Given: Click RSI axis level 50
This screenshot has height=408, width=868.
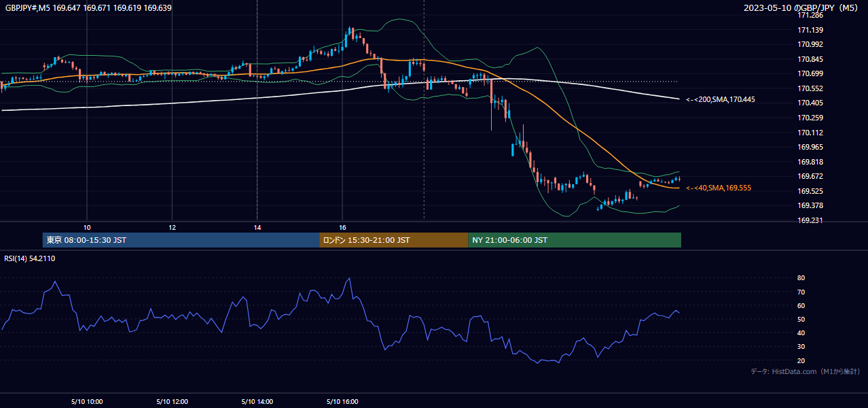Looking at the screenshot, I should 801,319.
